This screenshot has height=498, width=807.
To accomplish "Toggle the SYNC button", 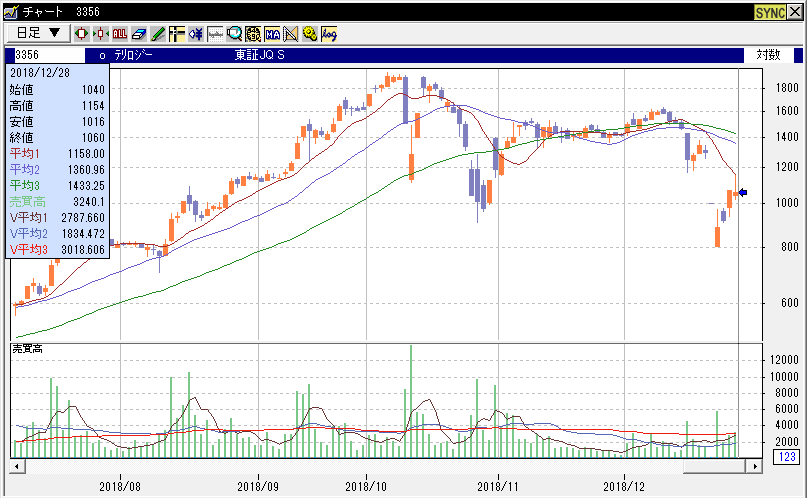I will point(769,11).
